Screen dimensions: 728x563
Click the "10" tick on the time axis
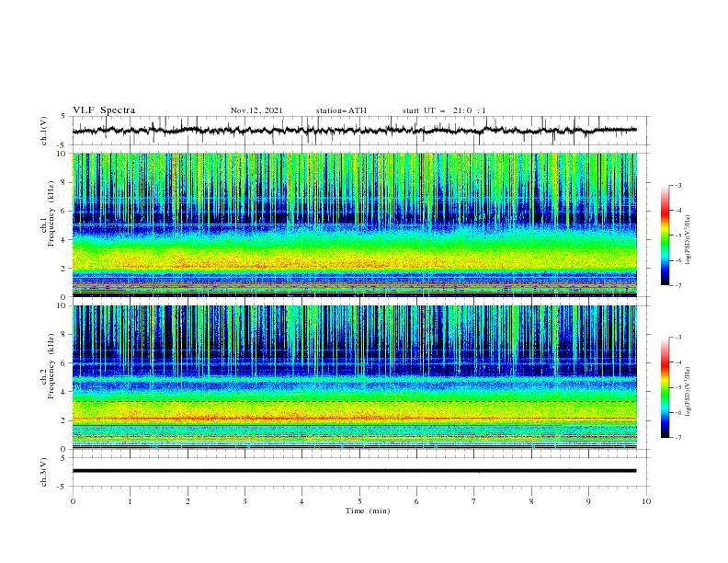[646, 501]
